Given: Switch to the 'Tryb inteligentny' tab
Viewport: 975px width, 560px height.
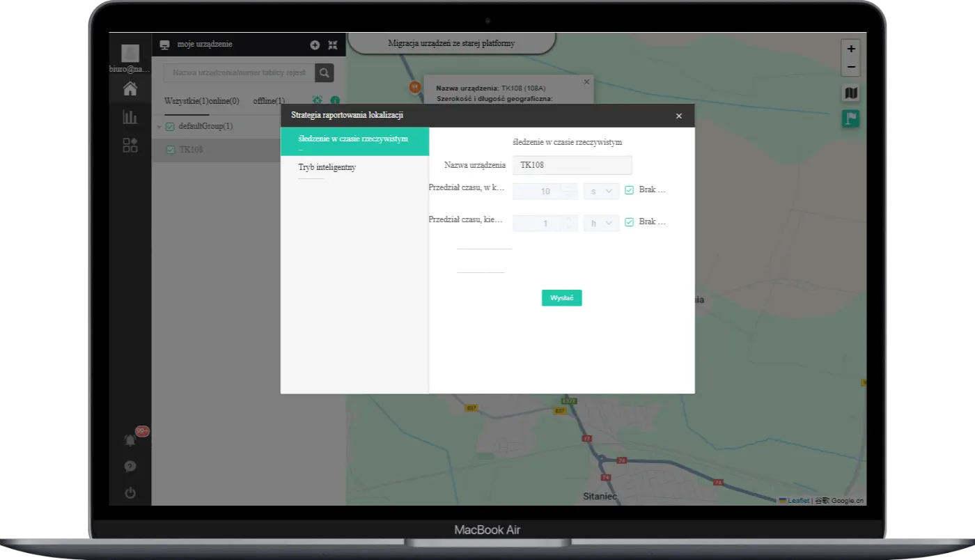Looking at the screenshot, I should pos(327,166).
